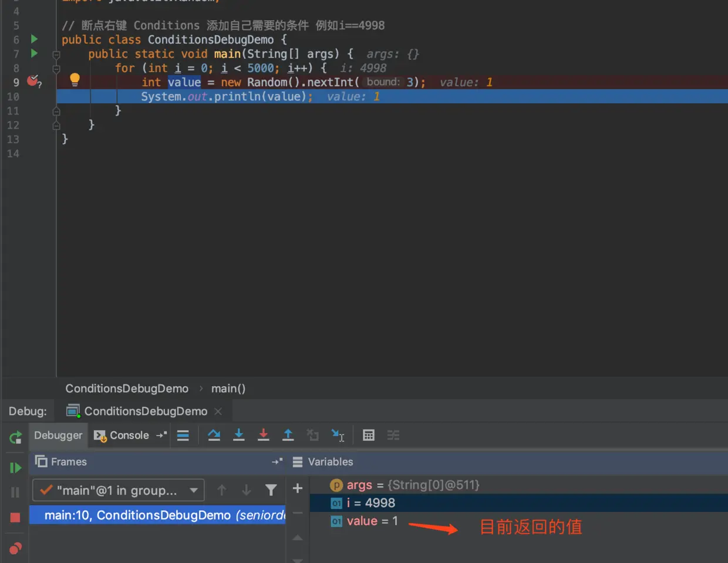The image size is (728, 563).
Task: Click main() in the breadcrumb
Action: click(x=228, y=389)
